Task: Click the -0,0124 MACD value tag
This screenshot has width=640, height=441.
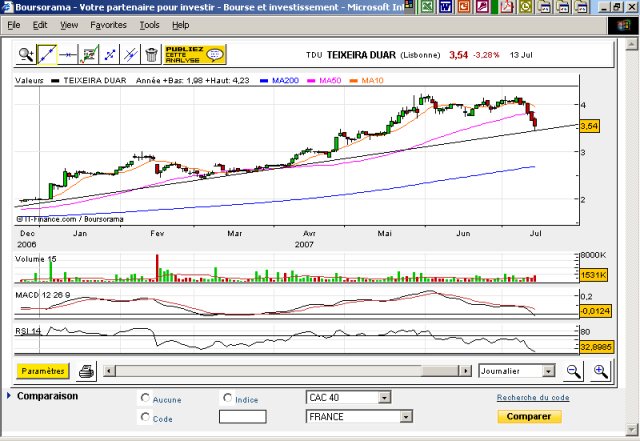Action: click(596, 311)
